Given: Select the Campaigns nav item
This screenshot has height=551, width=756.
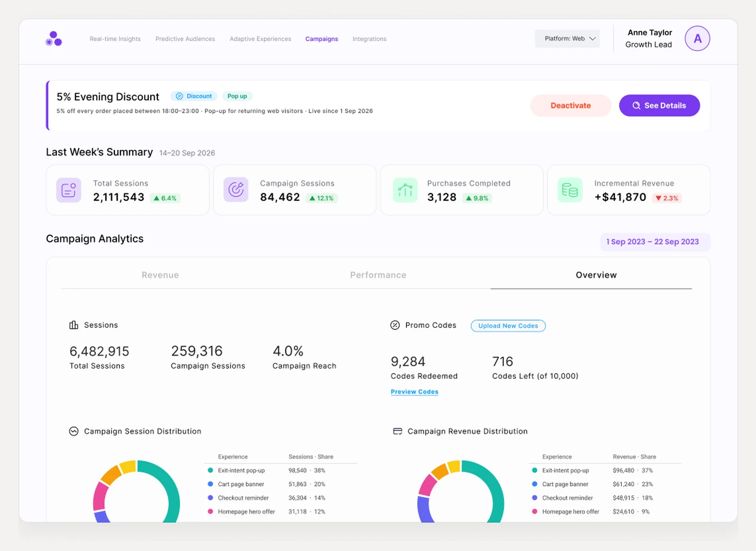Looking at the screenshot, I should [x=321, y=39].
